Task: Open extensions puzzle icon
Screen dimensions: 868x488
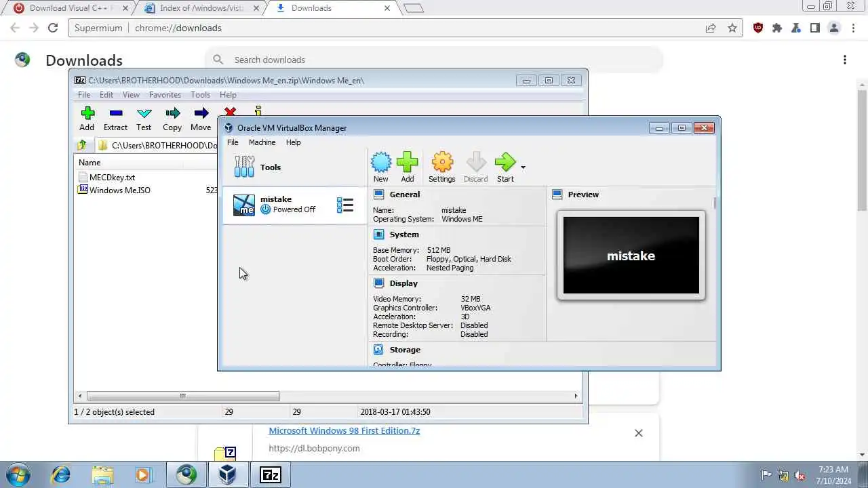Action: [777, 28]
